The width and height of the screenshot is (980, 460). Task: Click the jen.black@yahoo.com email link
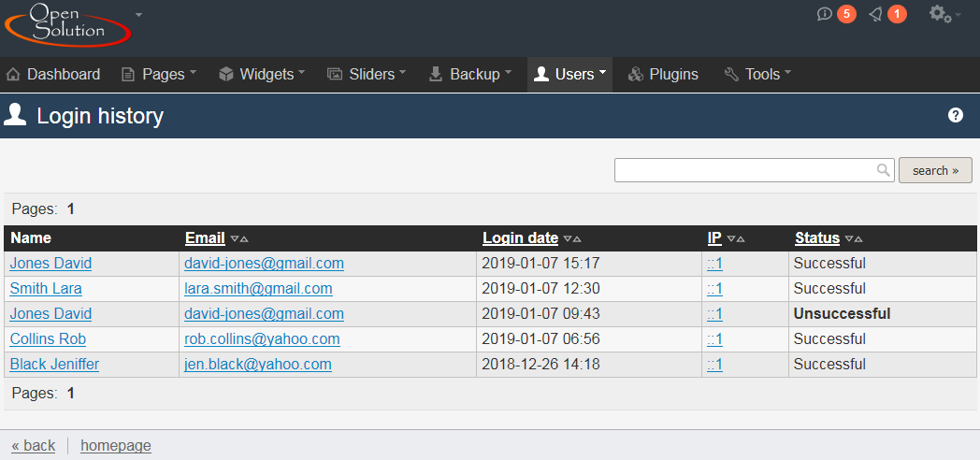pyautogui.click(x=257, y=365)
